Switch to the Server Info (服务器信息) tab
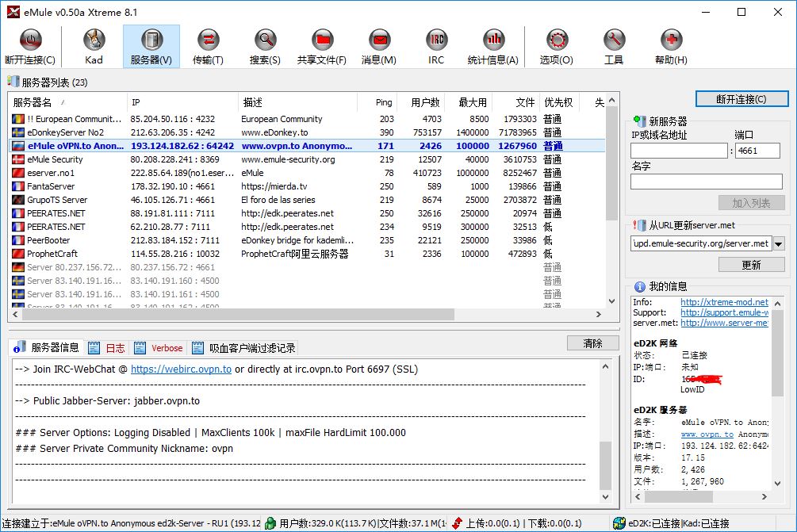This screenshot has height=532, width=797. point(47,347)
